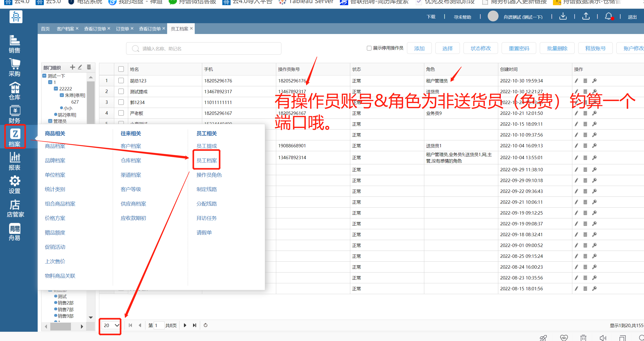Add a department with the plus icon
This screenshot has width=644, height=341.
(x=72, y=67)
